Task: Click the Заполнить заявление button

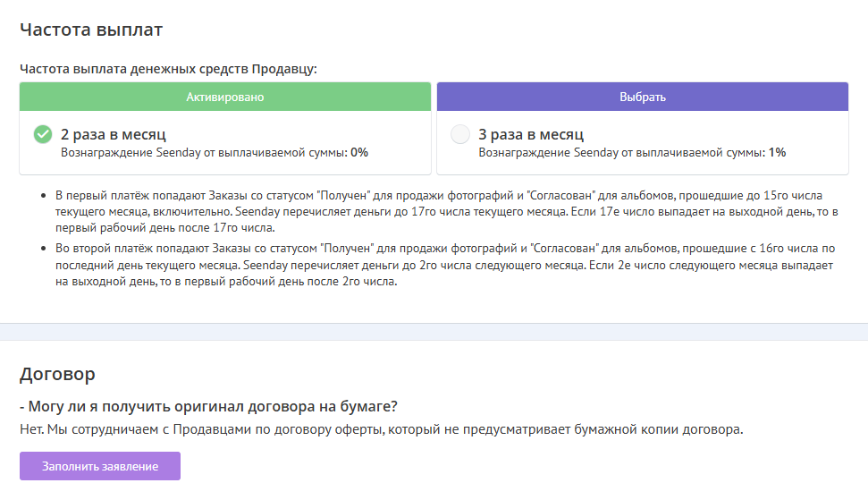Action: 100,466
